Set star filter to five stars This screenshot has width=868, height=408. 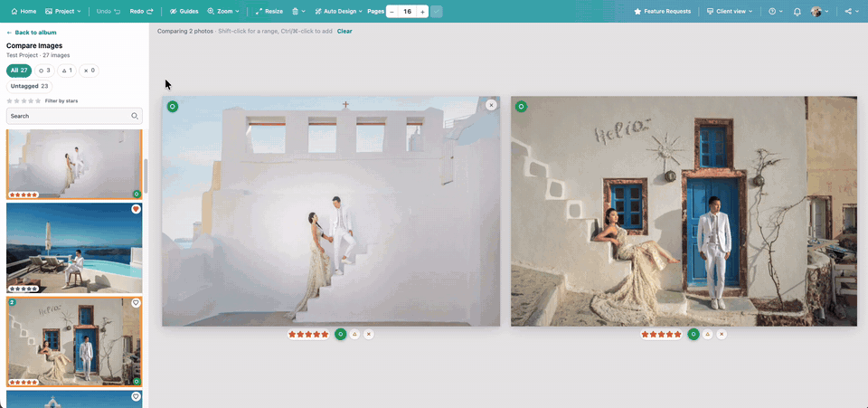[38, 100]
